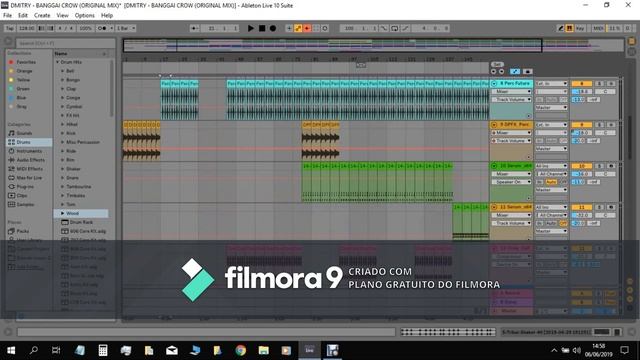Open the Clips category
Viewport: 640px width, 360px height.
pos(22,196)
